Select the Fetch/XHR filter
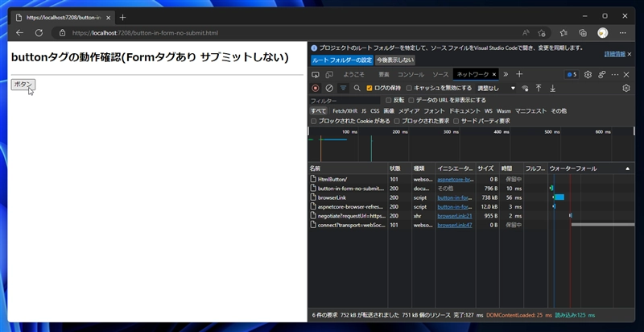Screen dimensions: 644x332 click(345, 111)
